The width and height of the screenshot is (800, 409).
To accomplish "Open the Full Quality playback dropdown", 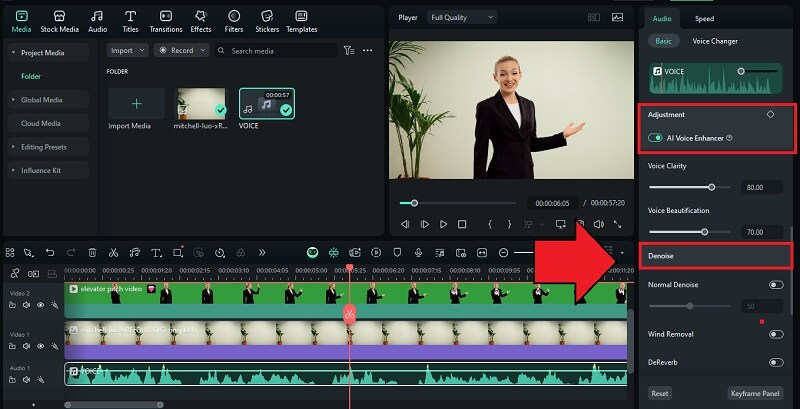I will [x=462, y=17].
